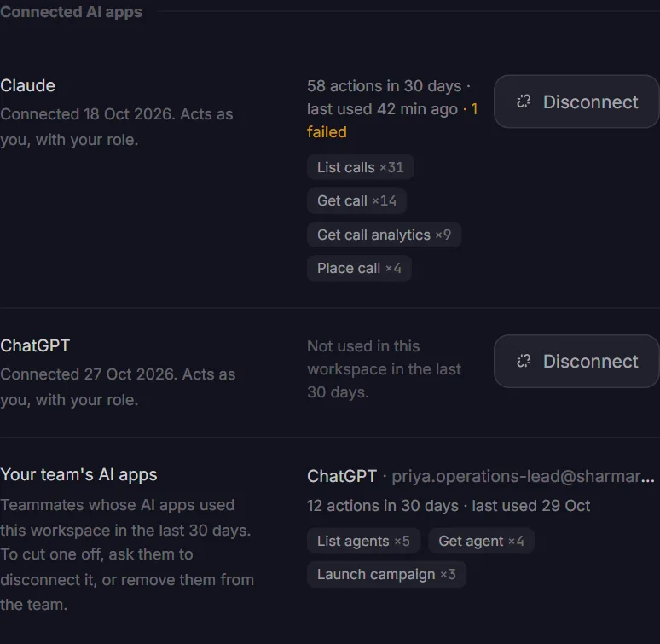Click the "Claude" app name
The height and width of the screenshot is (644, 660).
click(28, 86)
